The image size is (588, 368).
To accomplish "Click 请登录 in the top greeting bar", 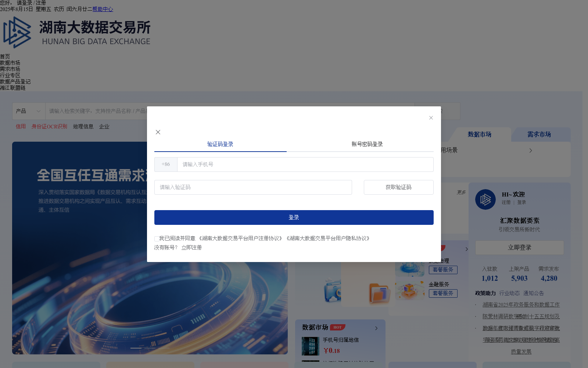I will tap(24, 3).
